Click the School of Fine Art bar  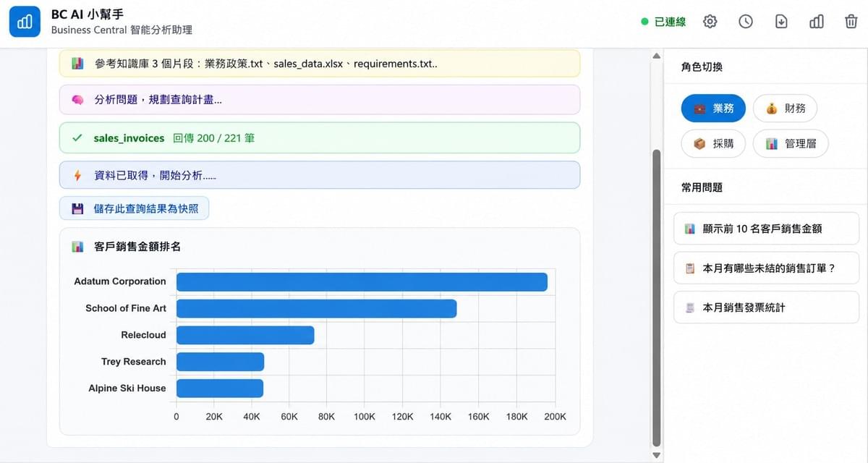point(317,308)
